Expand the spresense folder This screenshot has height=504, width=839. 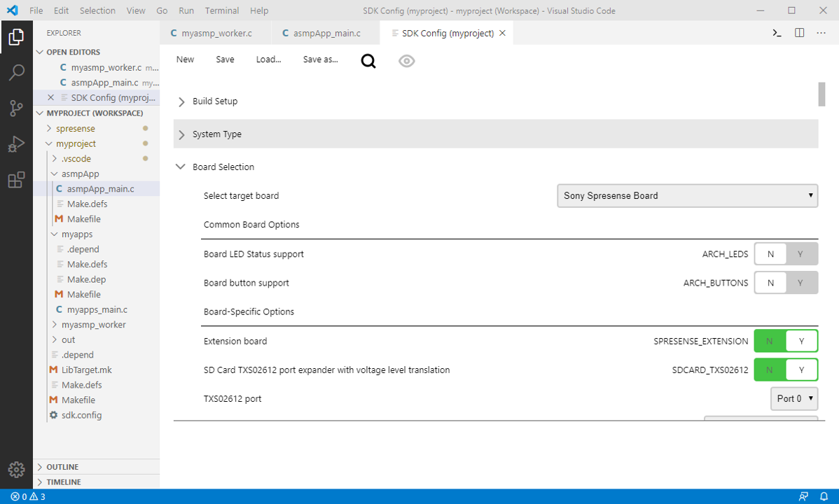coord(49,128)
